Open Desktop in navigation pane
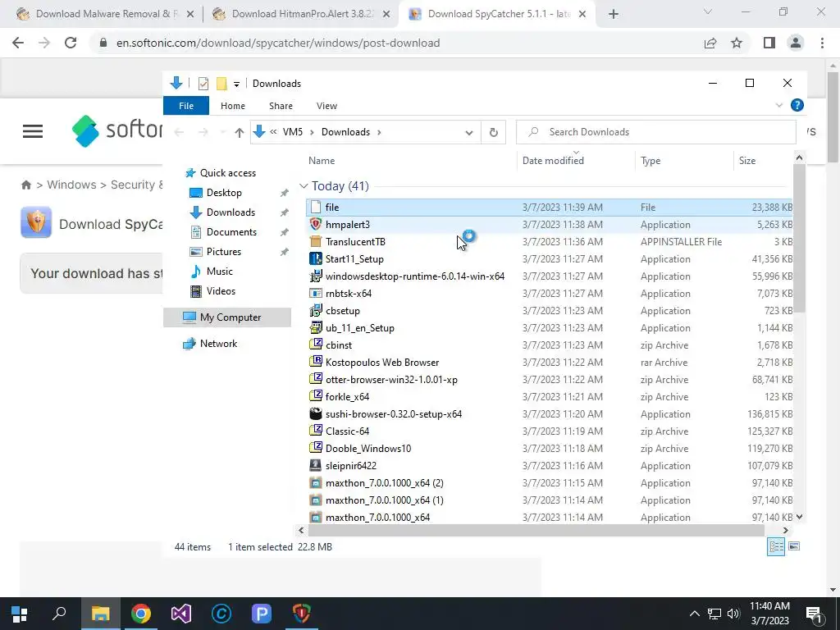 pyautogui.click(x=224, y=193)
